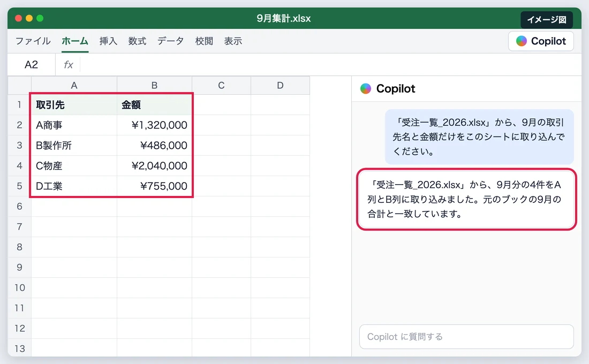Select column B header

154,85
